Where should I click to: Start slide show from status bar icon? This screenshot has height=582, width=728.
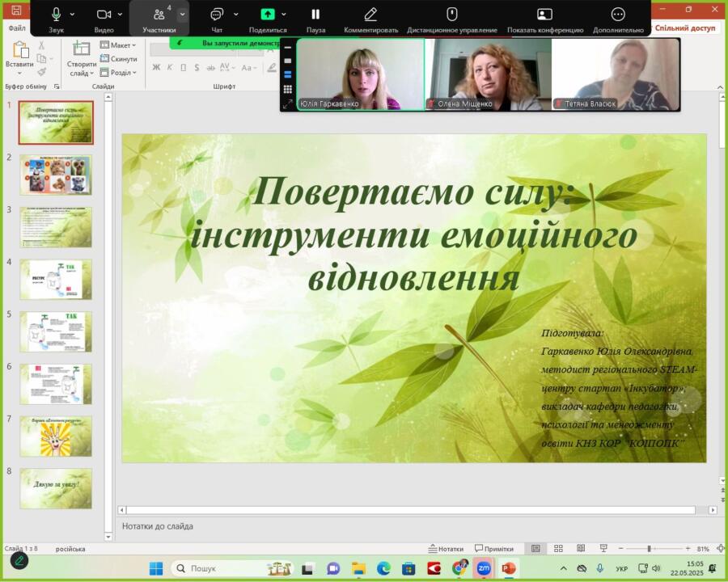tap(603, 549)
